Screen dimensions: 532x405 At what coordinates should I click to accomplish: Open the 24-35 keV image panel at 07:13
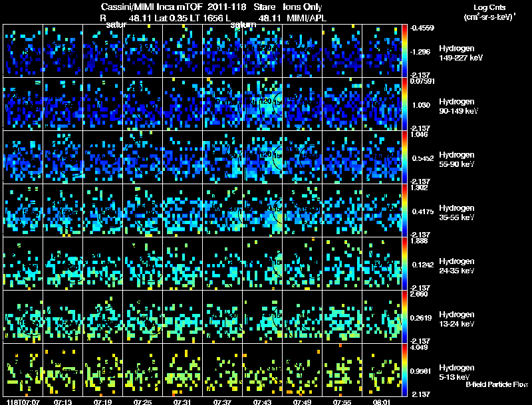click(63, 264)
